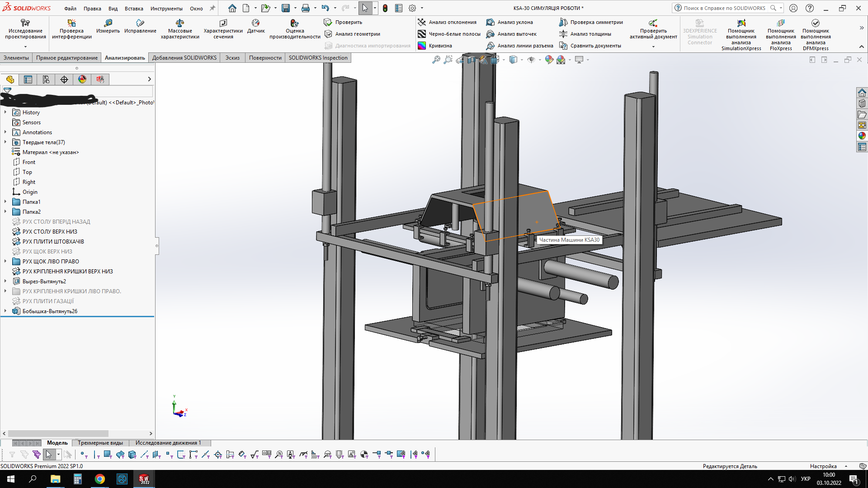The height and width of the screenshot is (488, 868).
Task: Toggle Deviation Analysis (Анализ отклонения)
Action: (447, 22)
